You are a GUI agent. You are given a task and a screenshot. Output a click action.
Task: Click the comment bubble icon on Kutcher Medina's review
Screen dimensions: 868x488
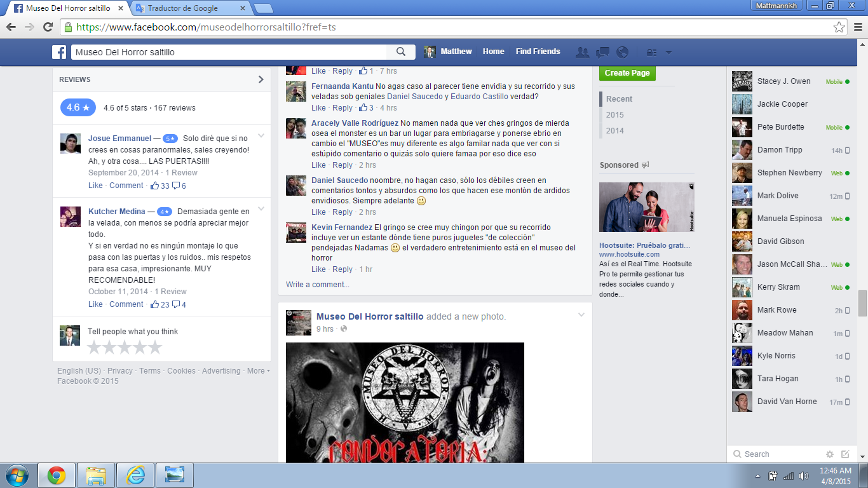point(176,304)
